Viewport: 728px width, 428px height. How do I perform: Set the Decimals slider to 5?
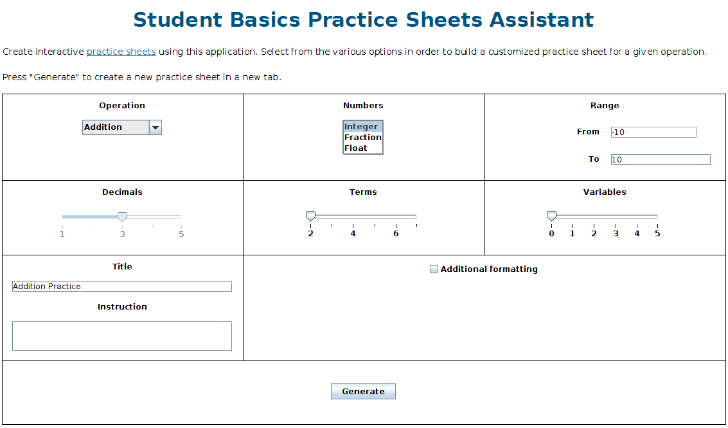pyautogui.click(x=181, y=216)
